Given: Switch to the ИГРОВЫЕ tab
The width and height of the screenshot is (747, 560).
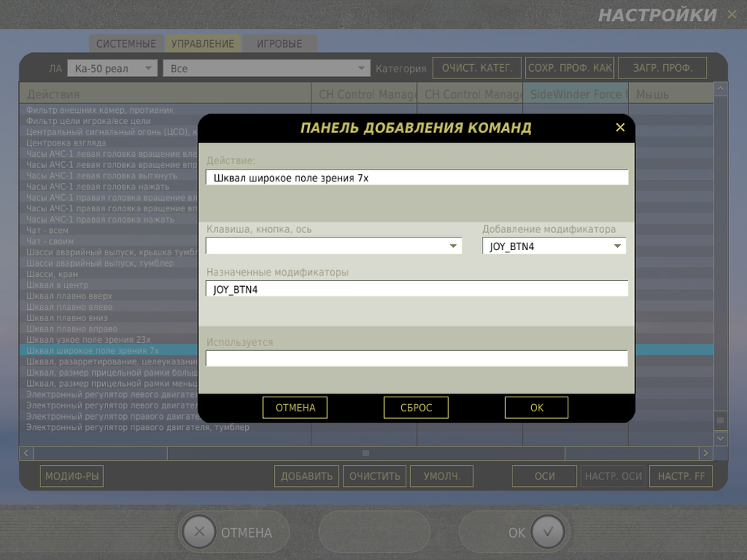Looking at the screenshot, I should tap(279, 43).
